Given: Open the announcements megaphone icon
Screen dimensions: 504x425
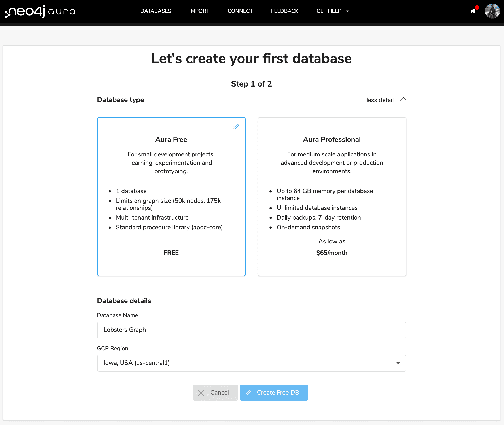Looking at the screenshot, I should (473, 11).
